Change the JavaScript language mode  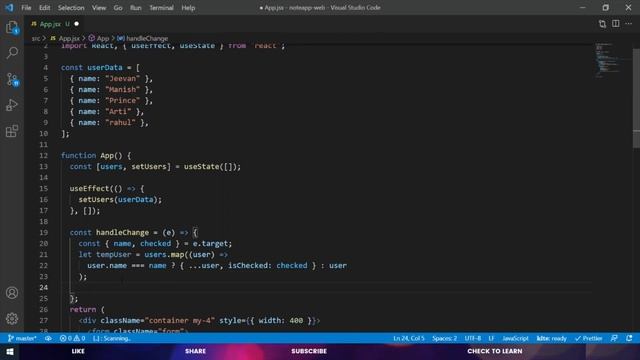click(x=515, y=338)
